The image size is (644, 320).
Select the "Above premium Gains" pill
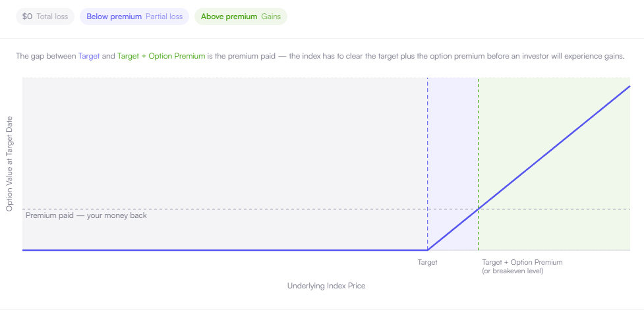241,17
